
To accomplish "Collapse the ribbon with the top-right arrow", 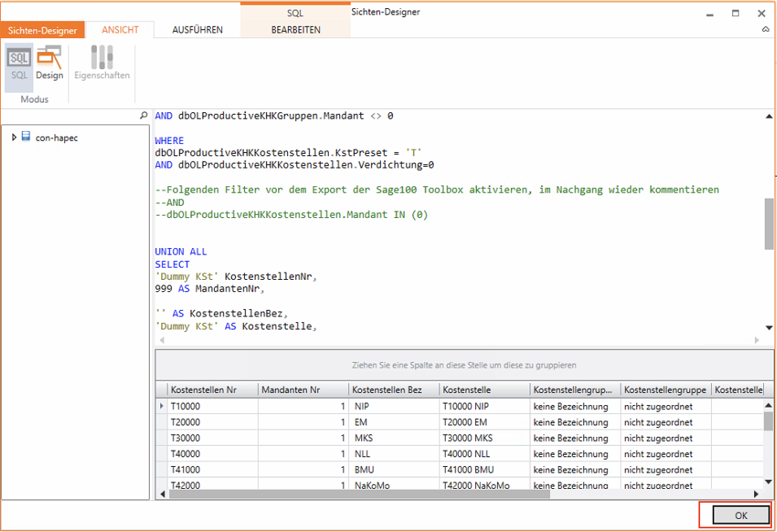I will click(765, 30).
